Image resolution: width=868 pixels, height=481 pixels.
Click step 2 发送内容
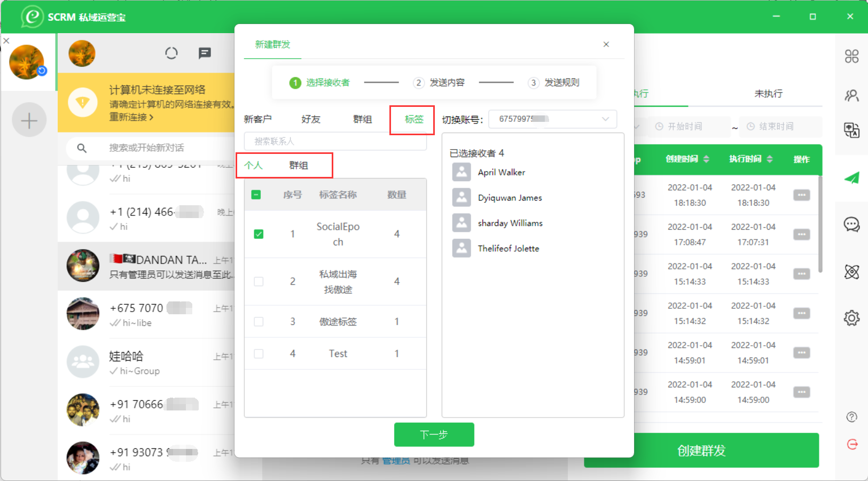pos(439,82)
